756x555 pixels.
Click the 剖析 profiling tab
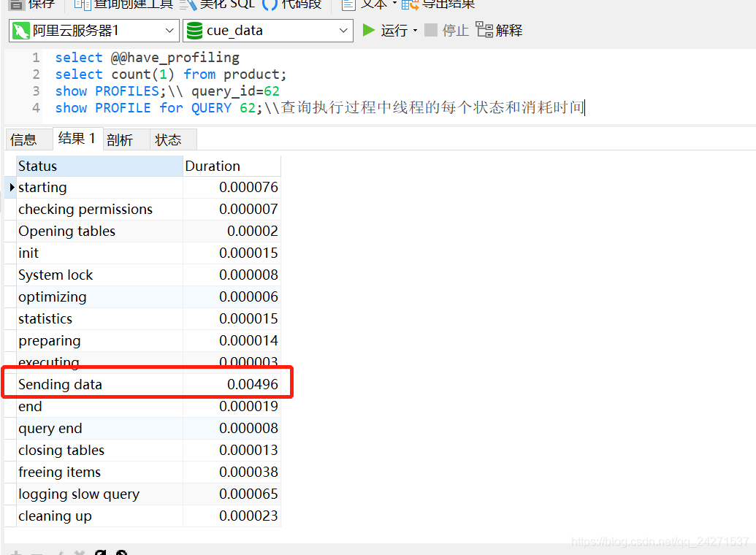click(x=118, y=139)
